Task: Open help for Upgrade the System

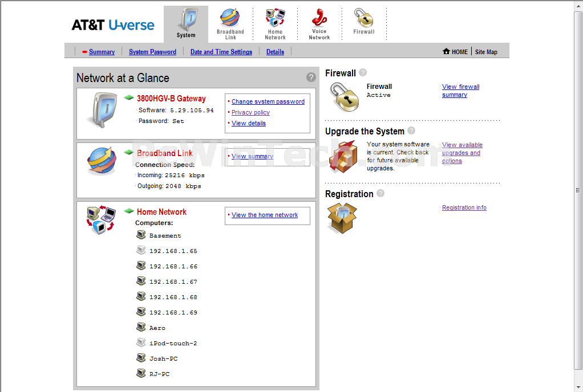Action: coord(411,130)
